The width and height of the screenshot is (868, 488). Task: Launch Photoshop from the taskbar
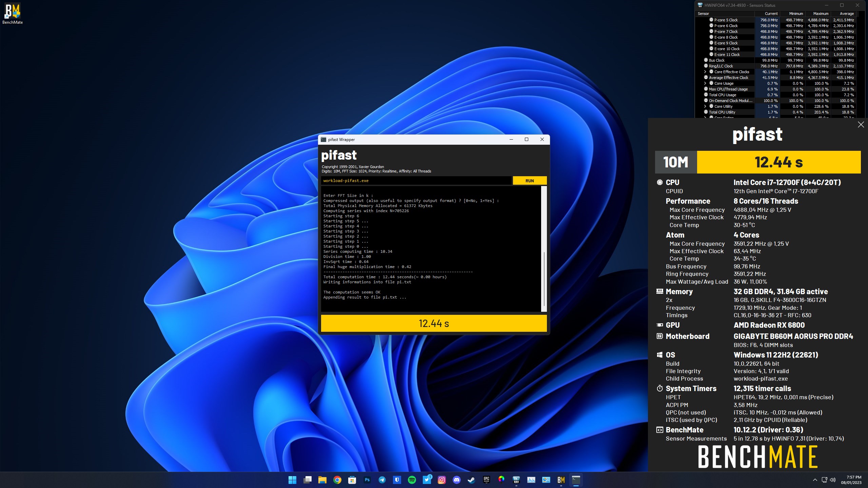367,480
